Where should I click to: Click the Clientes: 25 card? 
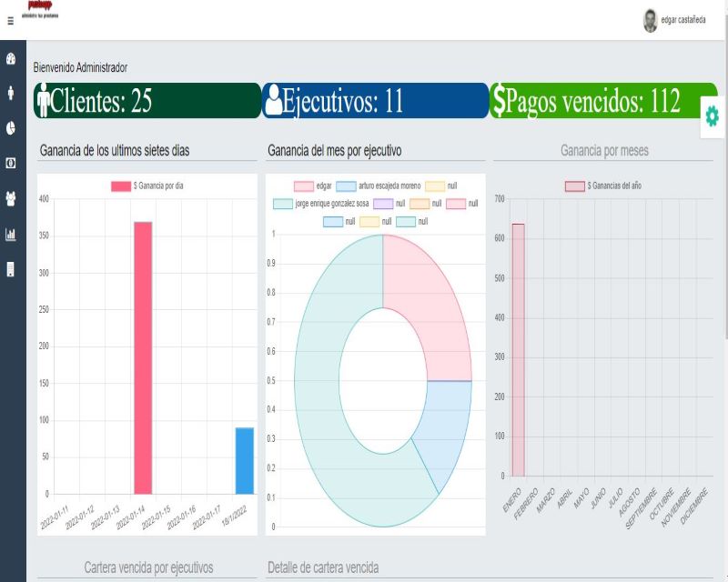tap(147, 101)
